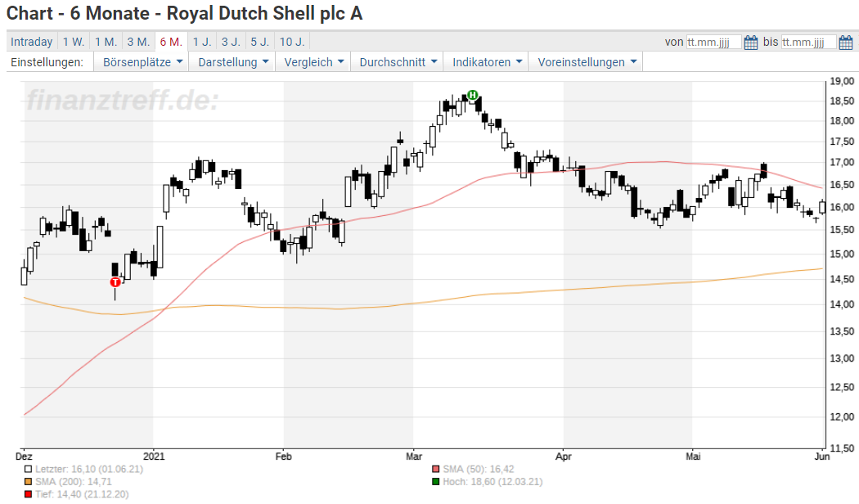Click the 'Mar' x-axis label
859x504 pixels.
[x=414, y=457]
